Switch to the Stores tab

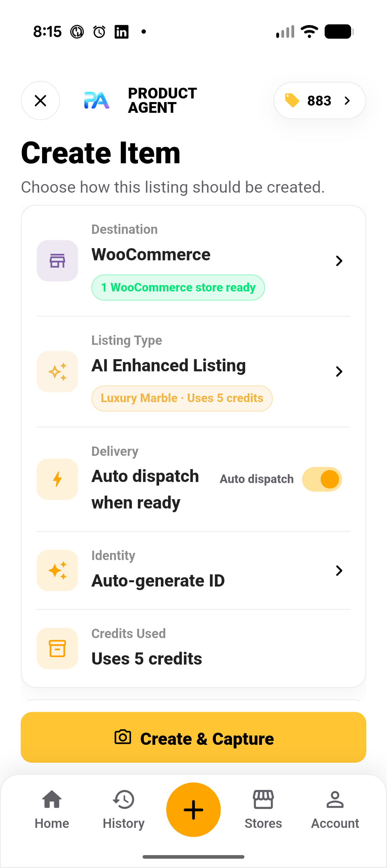coord(263,810)
